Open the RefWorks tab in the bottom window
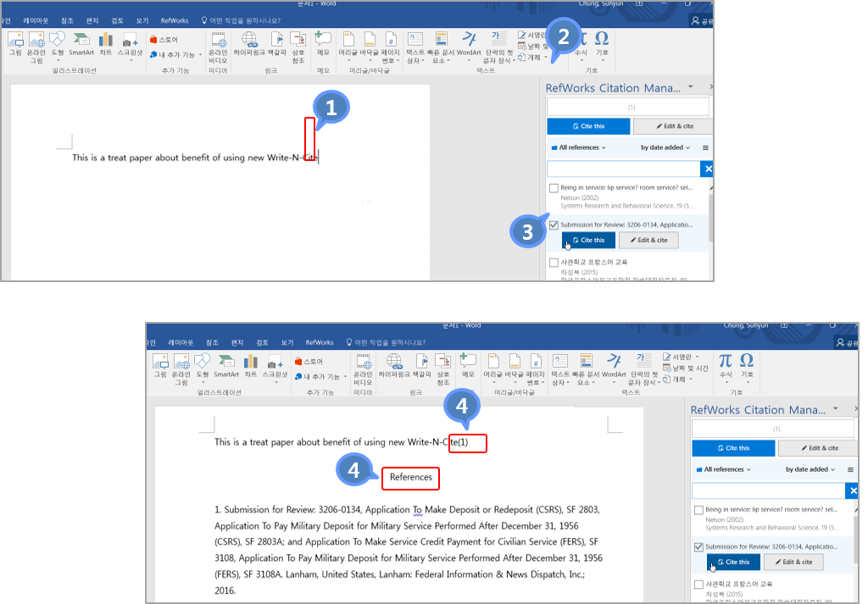 coord(320,342)
